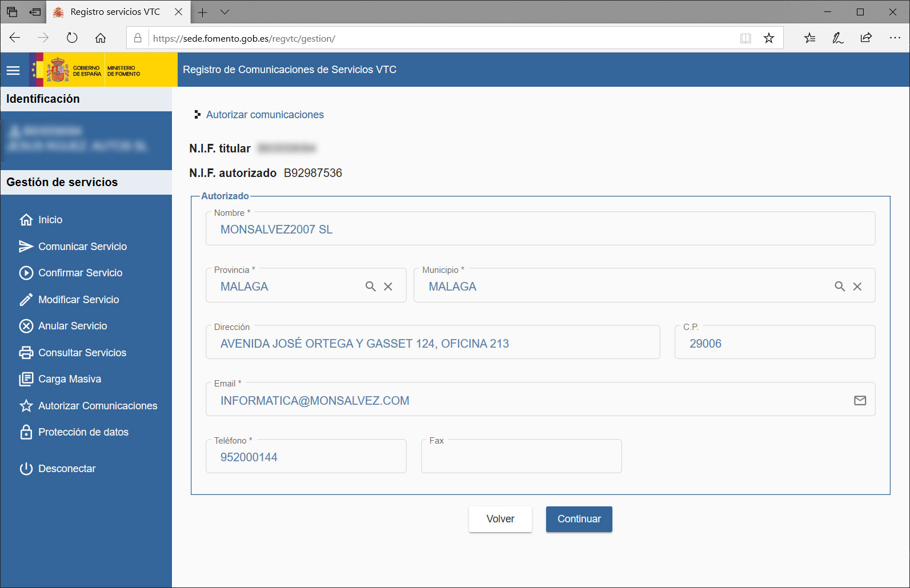The image size is (910, 588).
Task: Open a new tab with plus button
Action: point(202,12)
